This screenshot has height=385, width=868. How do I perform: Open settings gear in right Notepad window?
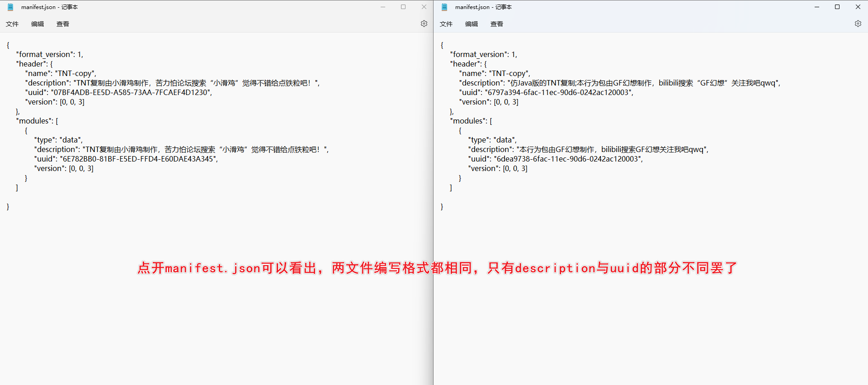(858, 24)
